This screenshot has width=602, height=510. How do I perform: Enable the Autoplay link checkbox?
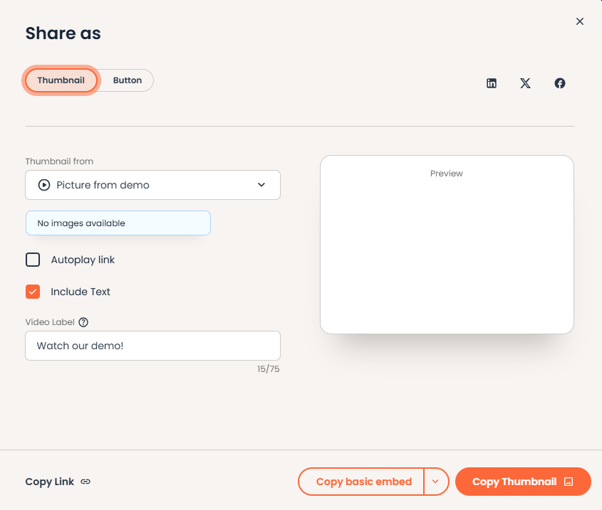tap(33, 260)
